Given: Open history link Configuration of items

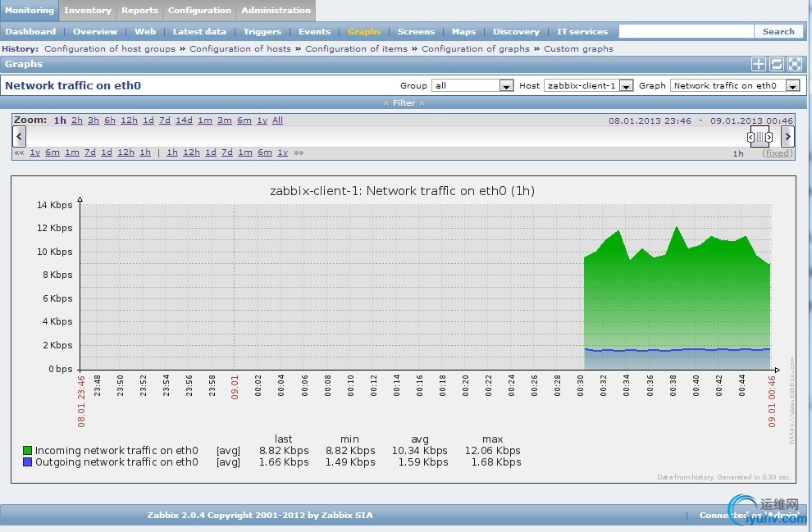Looking at the screenshot, I should click(356, 48).
